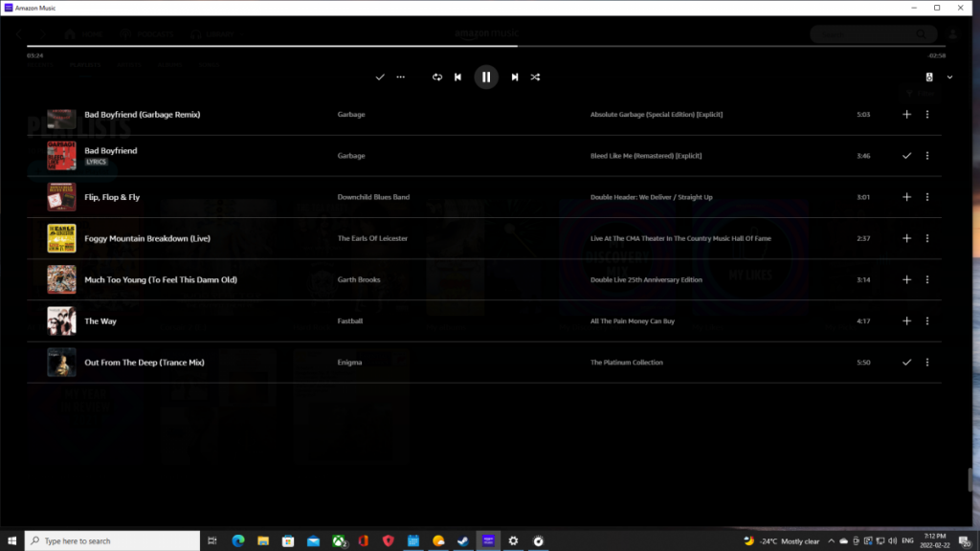The height and width of the screenshot is (551, 980).
Task: Launch Microsoft Edge from the taskbar
Action: pyautogui.click(x=238, y=540)
